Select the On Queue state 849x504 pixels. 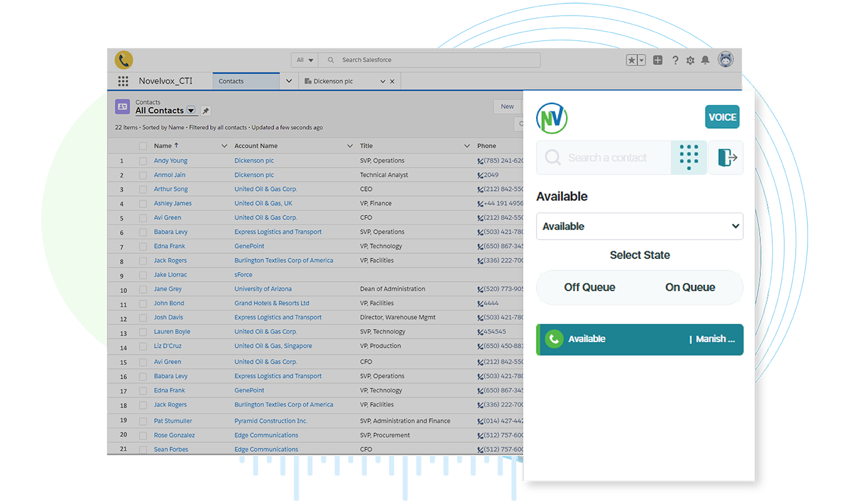pyautogui.click(x=690, y=288)
